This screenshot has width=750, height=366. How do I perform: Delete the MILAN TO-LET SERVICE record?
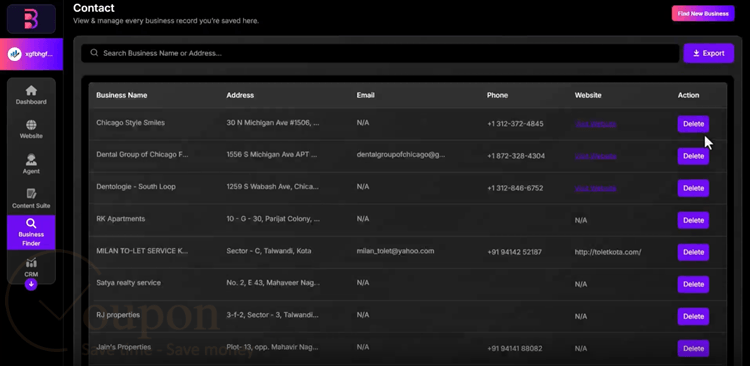[x=693, y=252]
